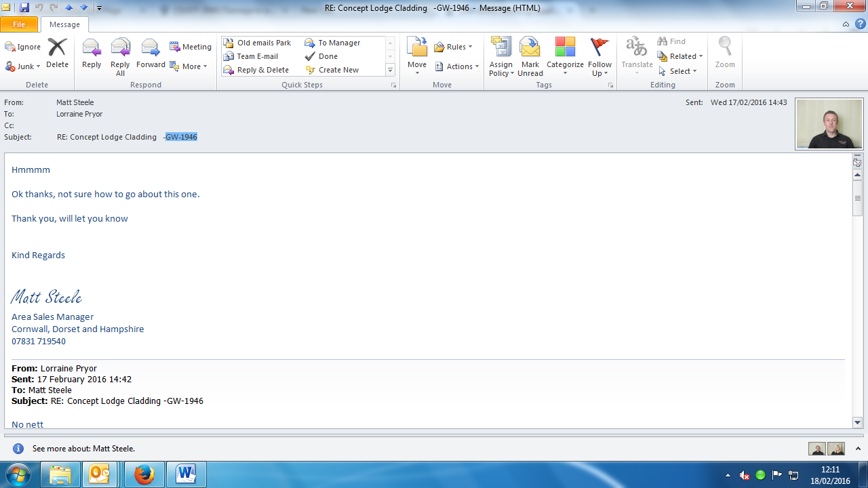Expand the Rules dropdown menu
Screen dimensions: 868x488
pos(453,47)
